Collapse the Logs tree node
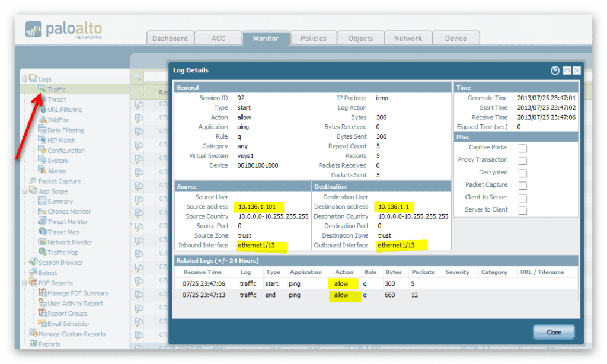607x364 pixels. [25, 79]
